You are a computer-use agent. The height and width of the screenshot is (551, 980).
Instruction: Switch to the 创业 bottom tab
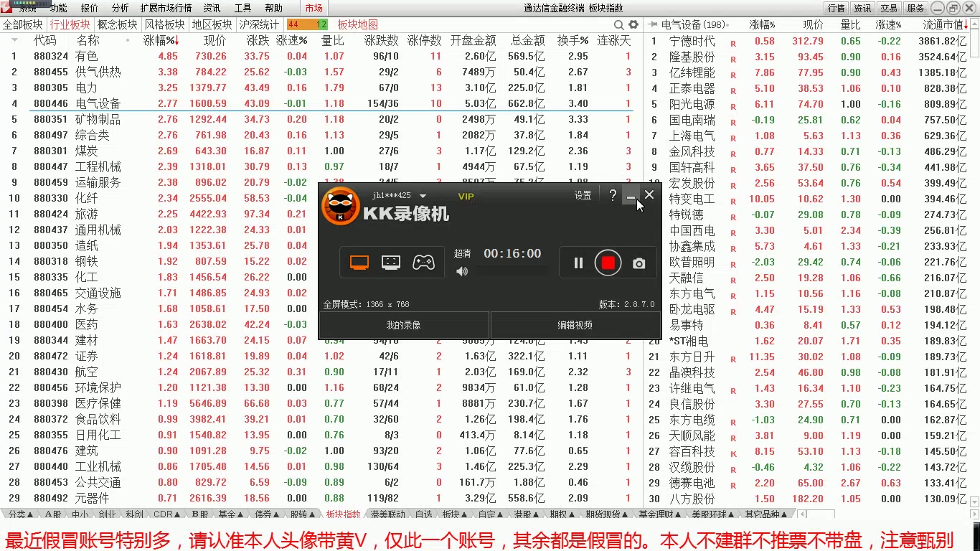107,514
